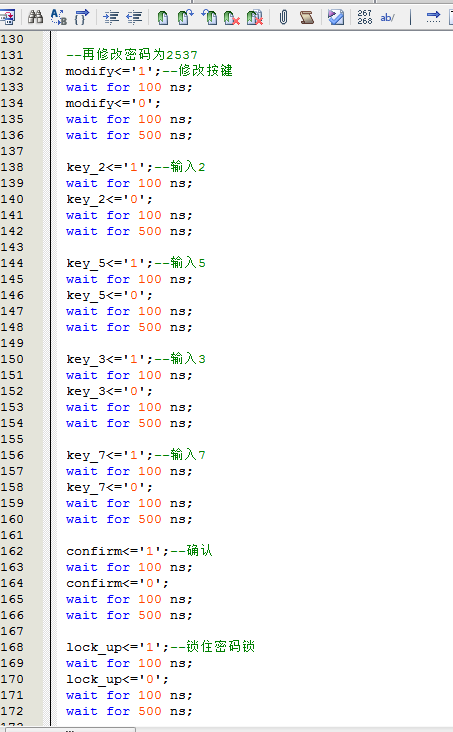Toggle line numbers display (267/268 icon)
Image resolution: width=453 pixels, height=732 pixels.
[x=364, y=17]
